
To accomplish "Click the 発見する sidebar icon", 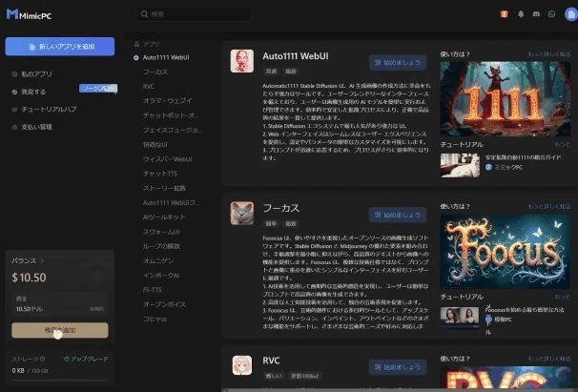I will click(x=14, y=92).
